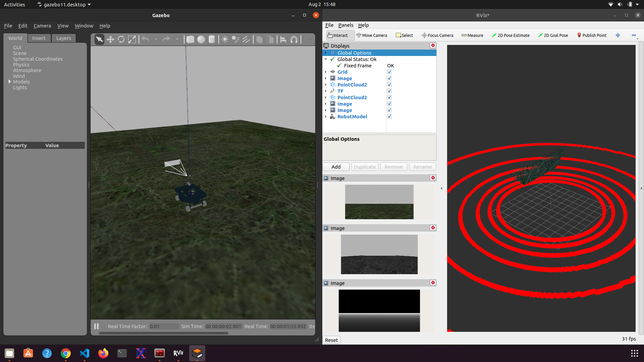Viewport: 644px width, 362px height.
Task: Add a point light
Action: click(225, 40)
